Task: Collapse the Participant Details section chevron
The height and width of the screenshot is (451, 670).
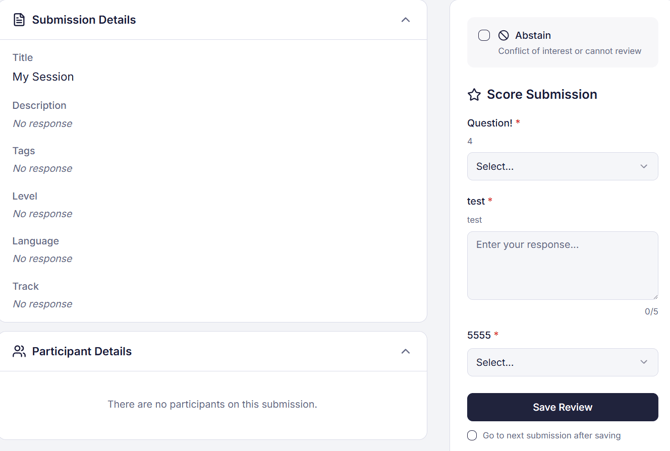Action: [405, 352]
